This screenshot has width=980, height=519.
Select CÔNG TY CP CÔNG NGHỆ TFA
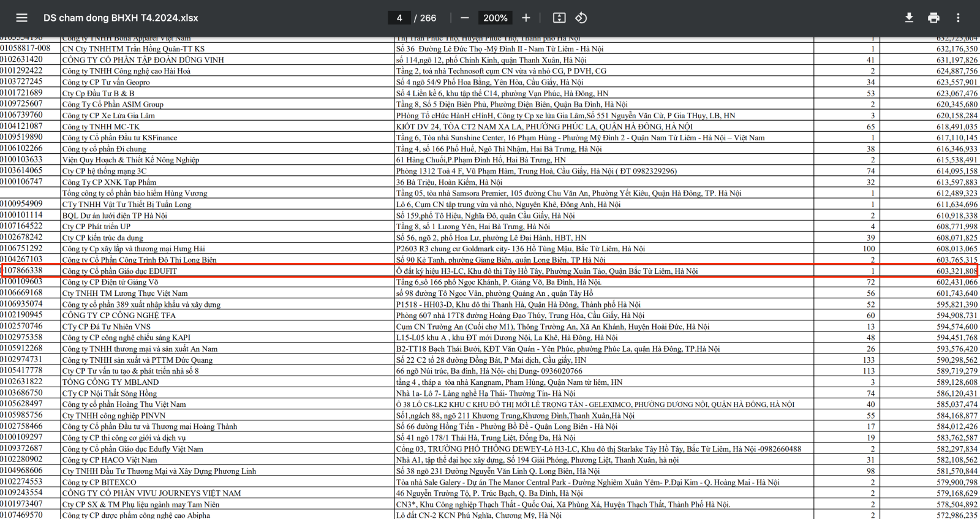pyautogui.click(x=119, y=316)
